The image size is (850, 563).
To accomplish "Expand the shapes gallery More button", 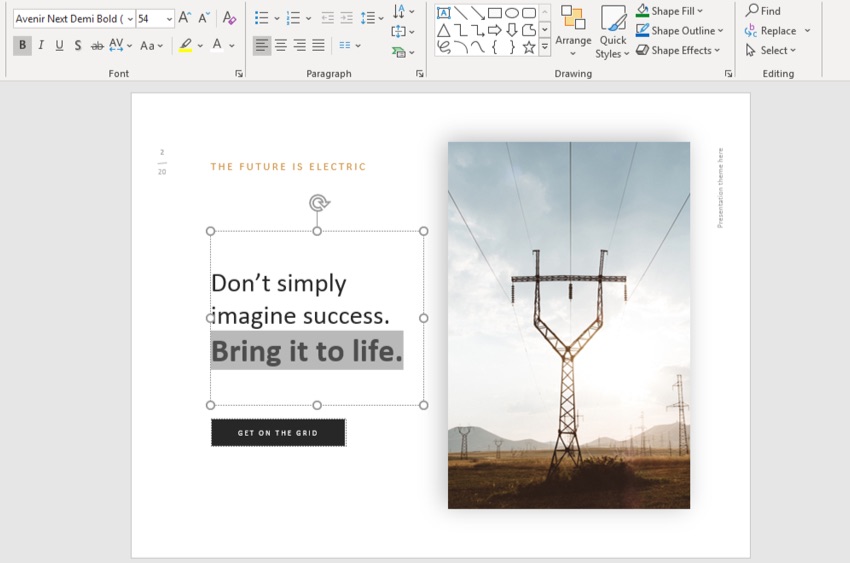I will pyautogui.click(x=545, y=47).
